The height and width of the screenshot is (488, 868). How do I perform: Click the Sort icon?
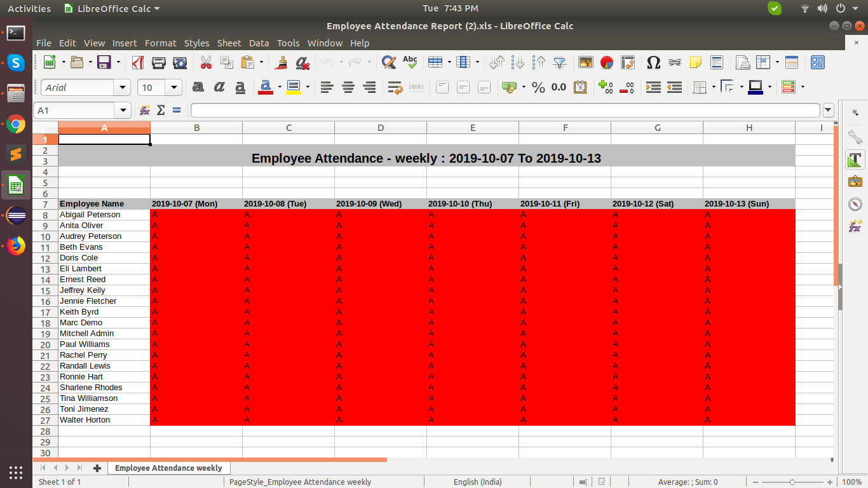pos(497,62)
